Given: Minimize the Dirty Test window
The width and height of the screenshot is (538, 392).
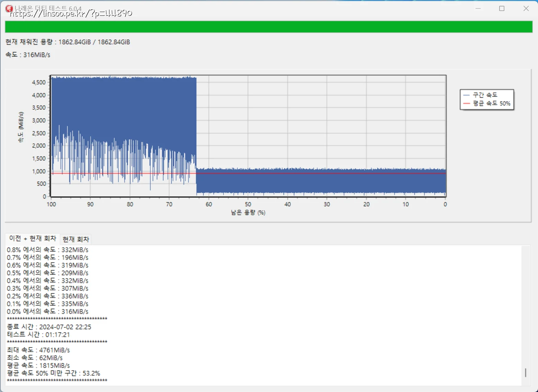Looking at the screenshot, I should (478, 9).
